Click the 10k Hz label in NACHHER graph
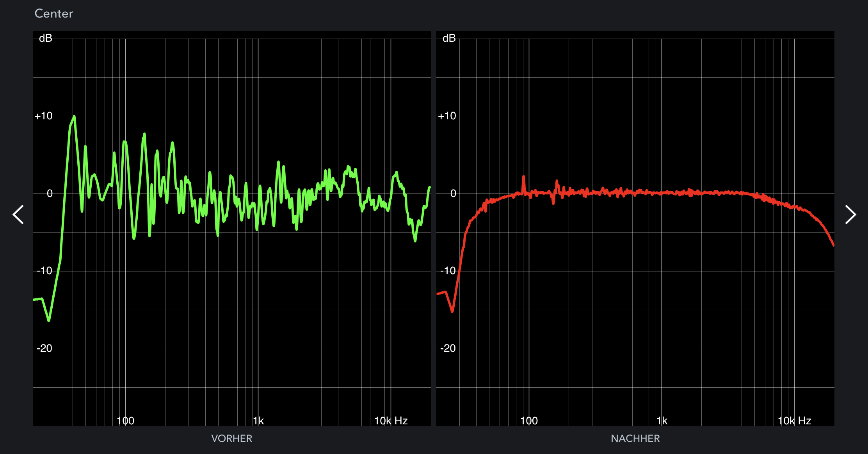The image size is (868, 454). (x=794, y=421)
